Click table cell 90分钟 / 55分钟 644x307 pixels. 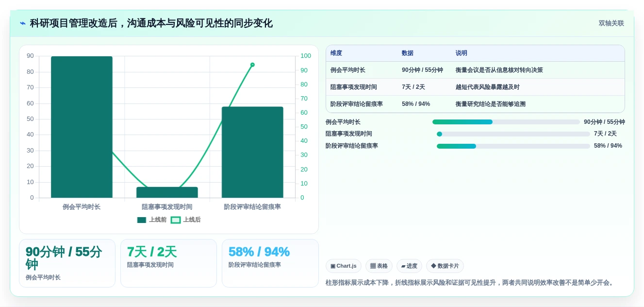tap(422, 70)
